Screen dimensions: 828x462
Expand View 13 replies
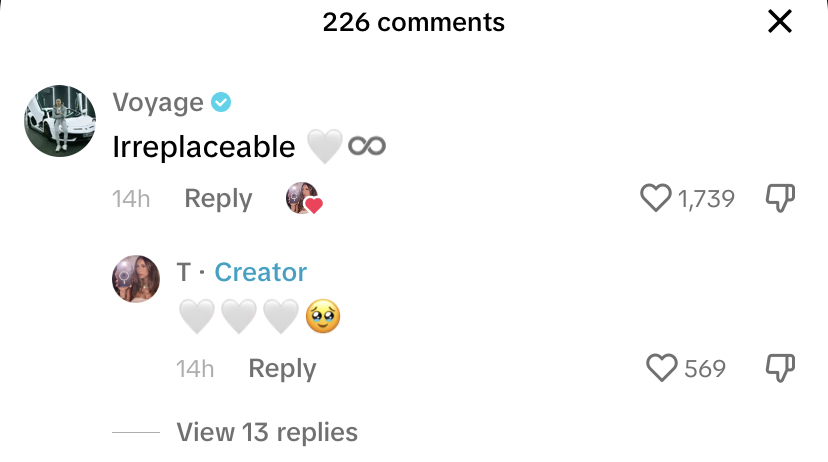[x=267, y=432]
